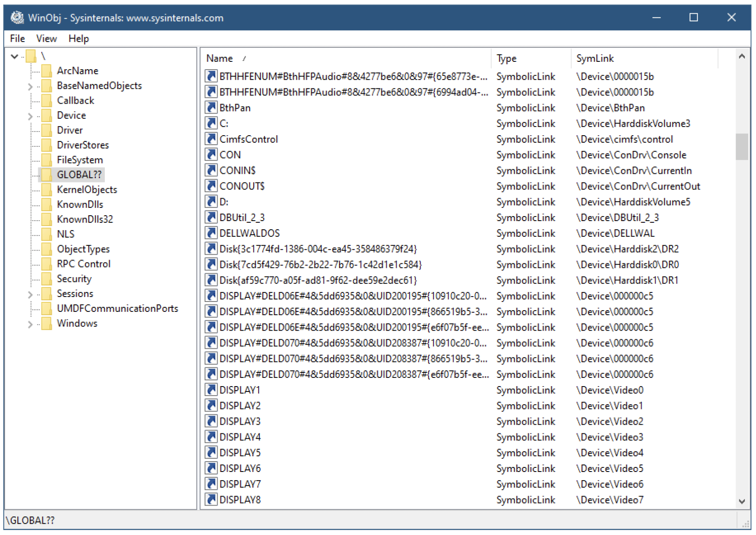Click \Device\Harddisk0\DR0 symlink value
The width and height of the screenshot is (756, 535).
(x=628, y=264)
